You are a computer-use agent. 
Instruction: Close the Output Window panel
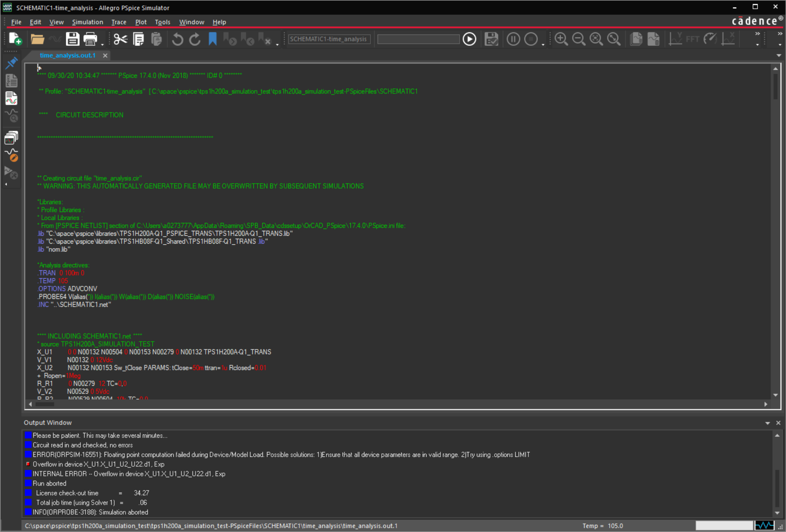[x=778, y=423]
